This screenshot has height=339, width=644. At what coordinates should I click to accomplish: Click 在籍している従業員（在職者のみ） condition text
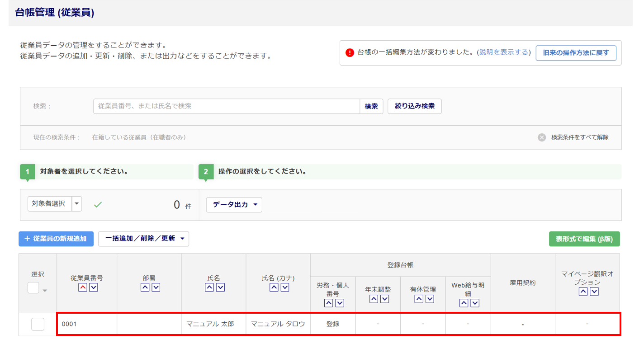[139, 137]
